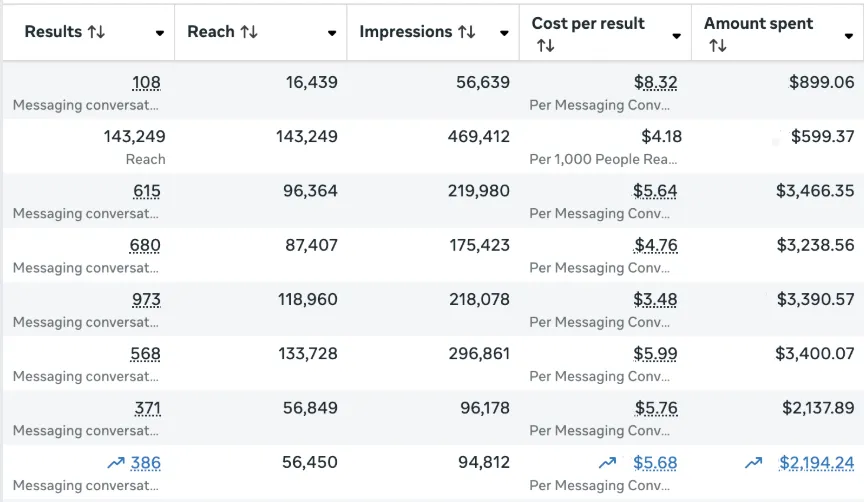The height and width of the screenshot is (502, 864).
Task: Click trend arrow icon beside 386 results
Action: [115, 463]
